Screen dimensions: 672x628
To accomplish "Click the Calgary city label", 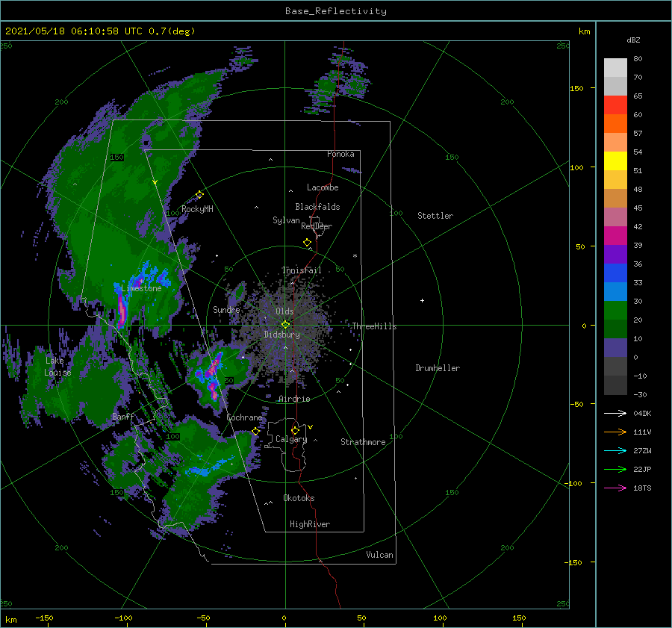I will click(291, 439).
